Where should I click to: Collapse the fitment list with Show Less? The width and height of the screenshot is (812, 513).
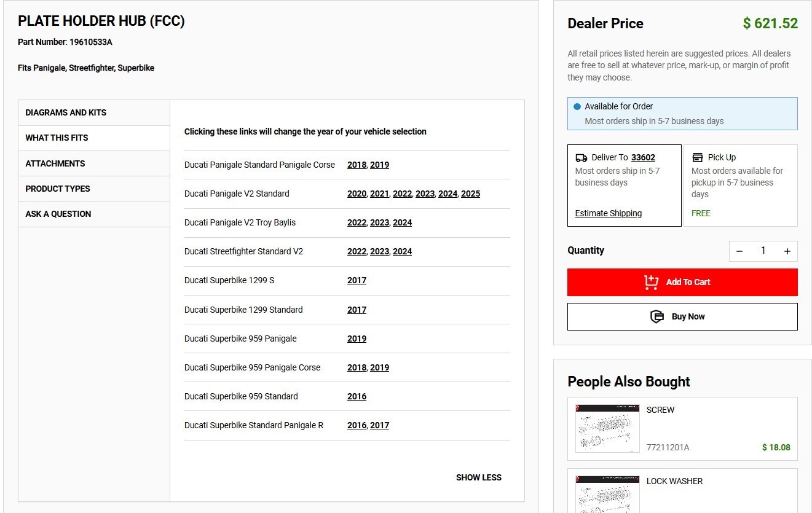[479, 477]
